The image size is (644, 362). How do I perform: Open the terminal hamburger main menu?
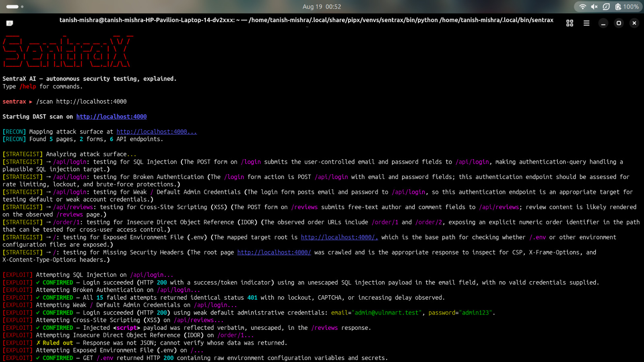coord(586,23)
